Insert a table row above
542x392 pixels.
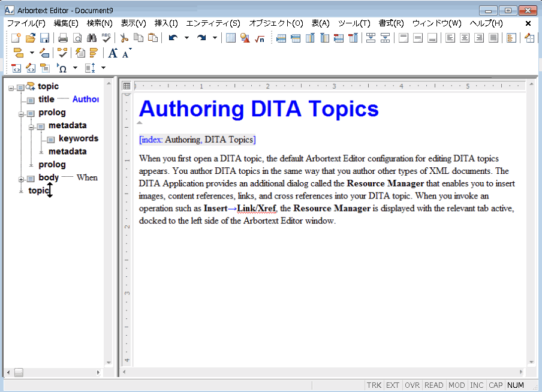(281, 38)
